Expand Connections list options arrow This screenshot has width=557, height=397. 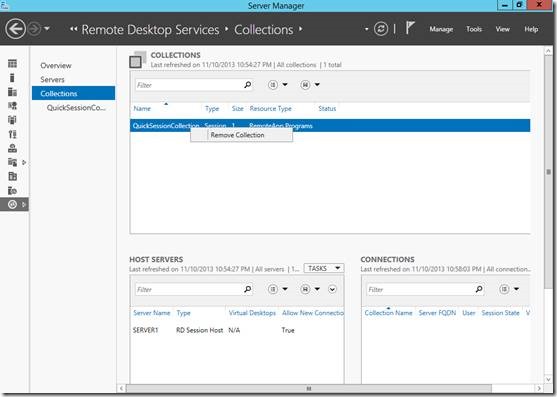[x=516, y=289]
